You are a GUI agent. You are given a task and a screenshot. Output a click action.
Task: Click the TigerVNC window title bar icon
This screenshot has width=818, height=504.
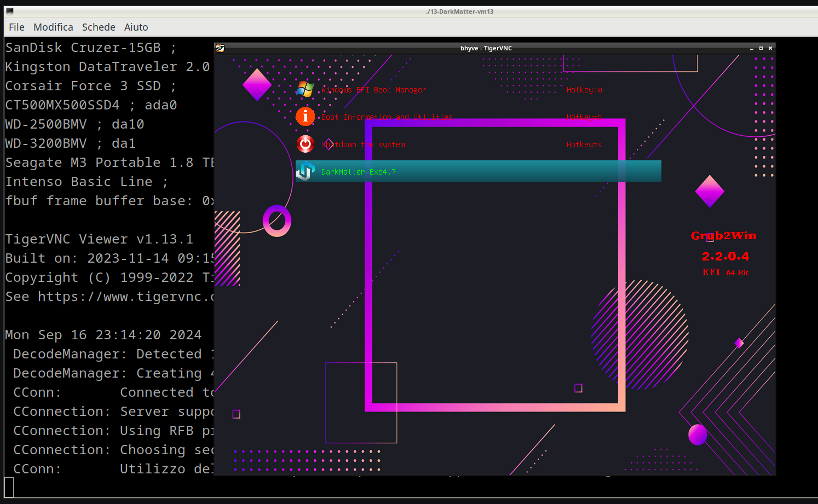220,48
